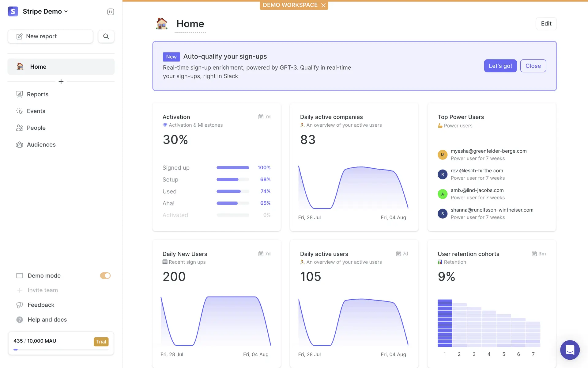Close the auto-qualify sign-ups banner

tap(533, 66)
